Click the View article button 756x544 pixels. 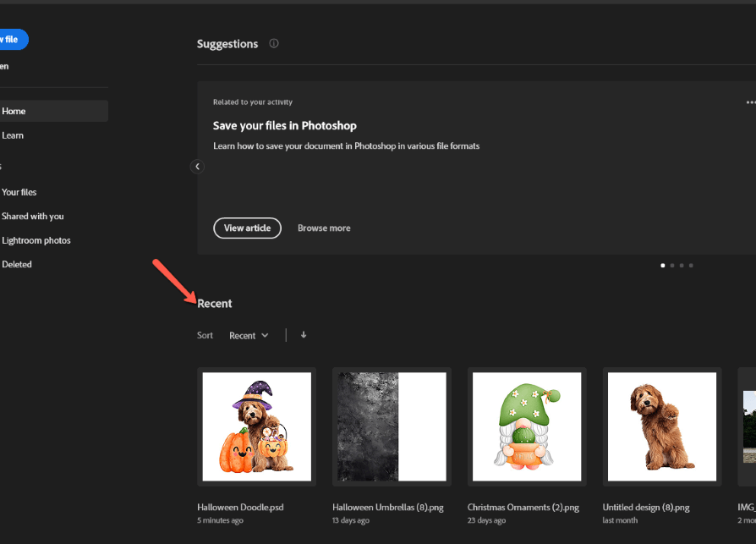(x=247, y=228)
